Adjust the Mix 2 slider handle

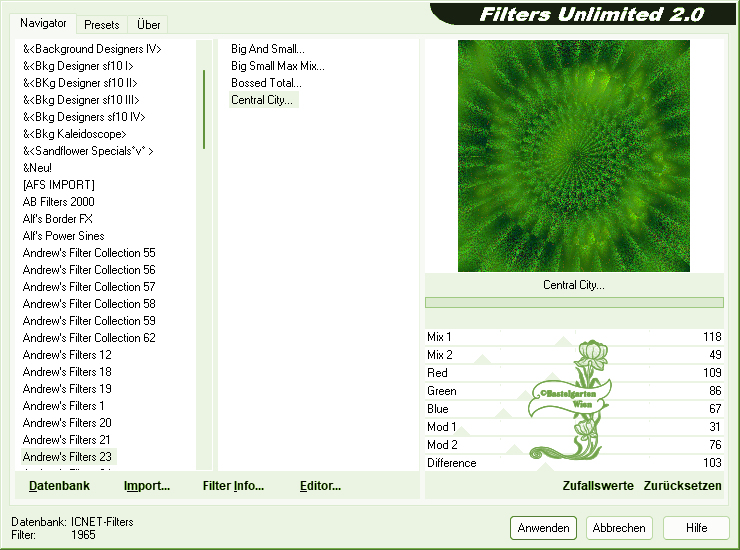click(x=482, y=359)
